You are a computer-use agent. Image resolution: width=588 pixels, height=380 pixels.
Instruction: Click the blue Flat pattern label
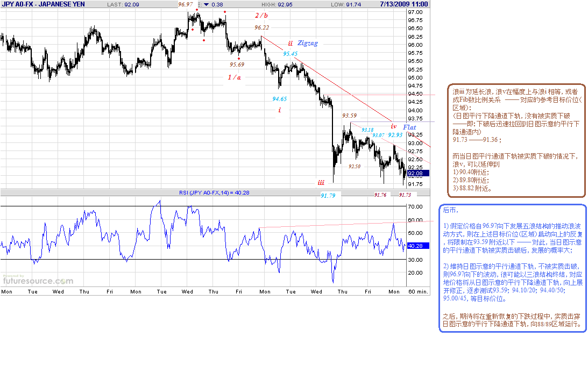pyautogui.click(x=409, y=127)
